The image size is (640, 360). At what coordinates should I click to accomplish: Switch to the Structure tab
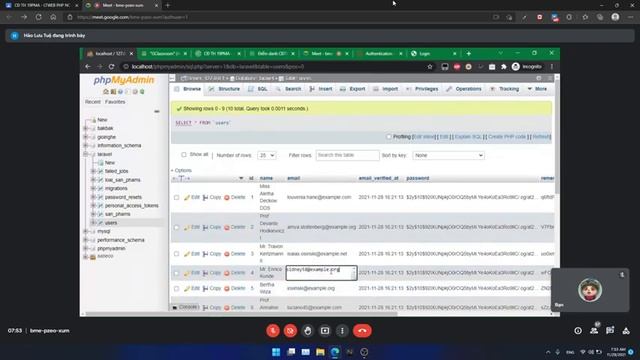[224, 89]
